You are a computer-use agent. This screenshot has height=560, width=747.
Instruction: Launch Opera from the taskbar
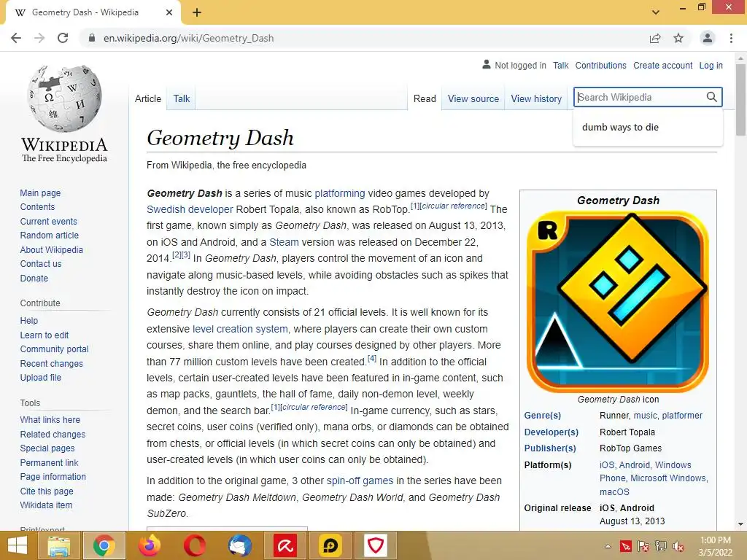click(194, 545)
